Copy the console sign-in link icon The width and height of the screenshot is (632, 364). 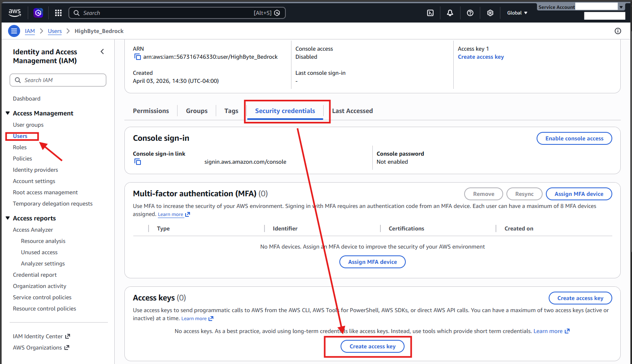138,162
